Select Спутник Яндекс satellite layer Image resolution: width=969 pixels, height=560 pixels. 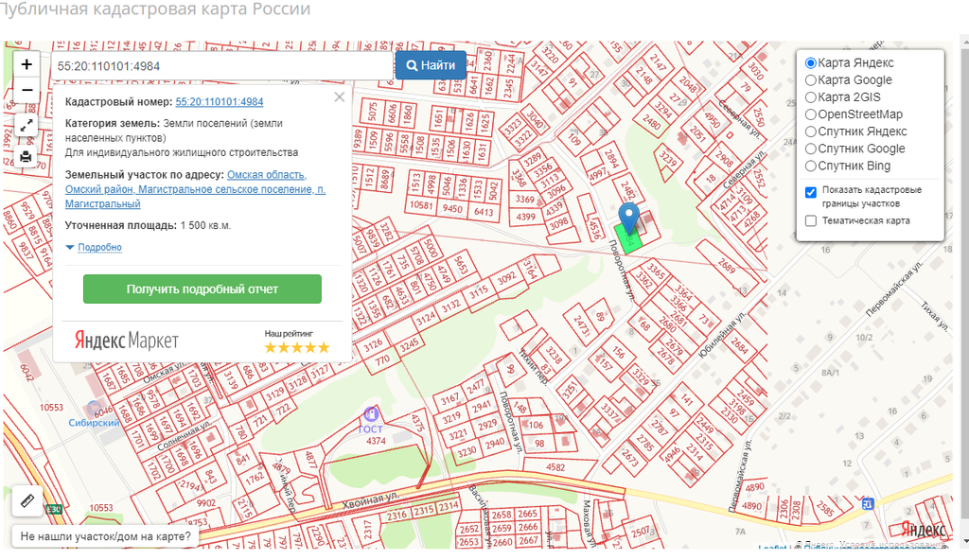coord(811,131)
